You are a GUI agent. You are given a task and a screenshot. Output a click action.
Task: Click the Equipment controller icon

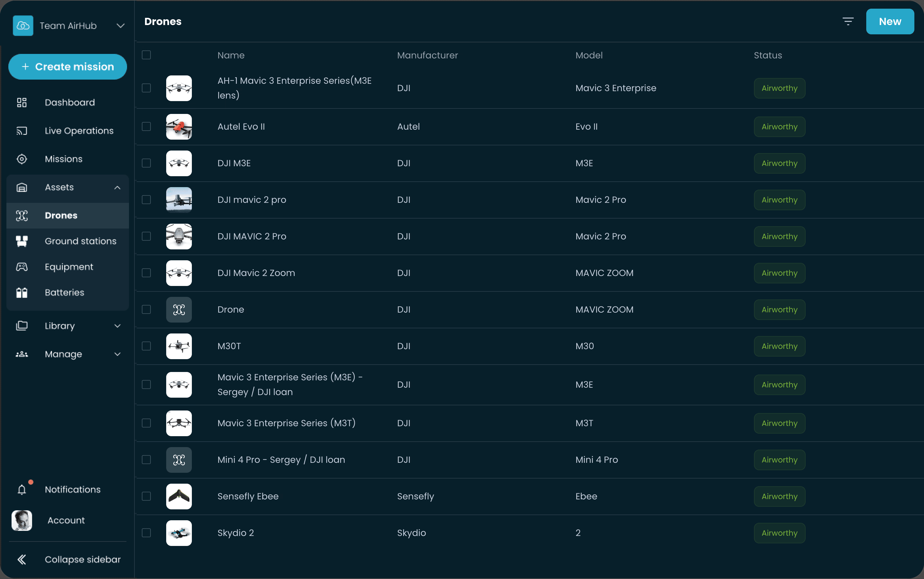click(x=22, y=267)
